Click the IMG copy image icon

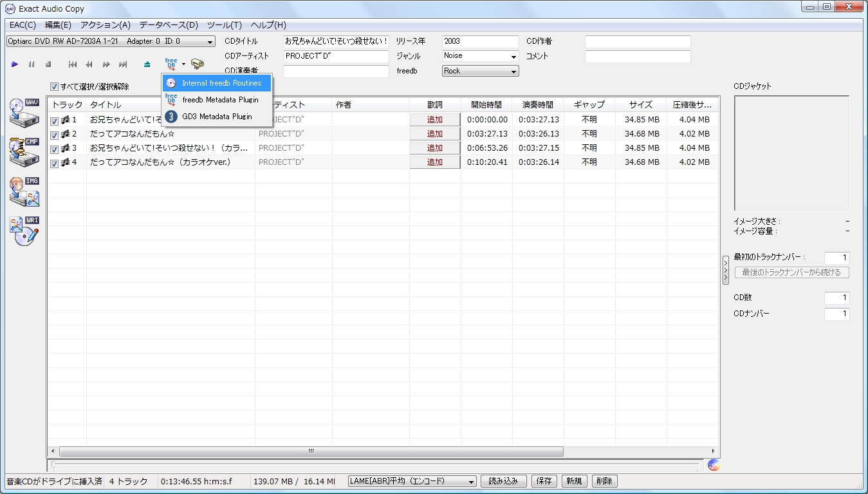pyautogui.click(x=24, y=192)
